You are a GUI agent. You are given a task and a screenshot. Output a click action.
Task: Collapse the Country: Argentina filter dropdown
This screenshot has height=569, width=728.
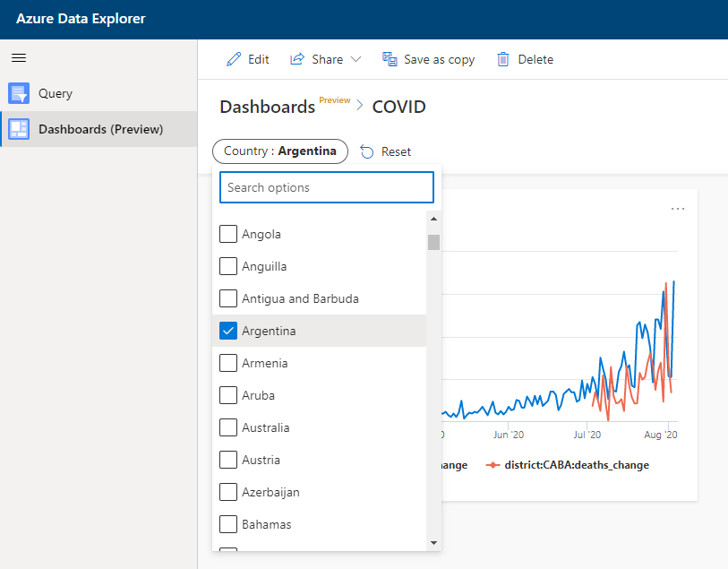(x=280, y=151)
